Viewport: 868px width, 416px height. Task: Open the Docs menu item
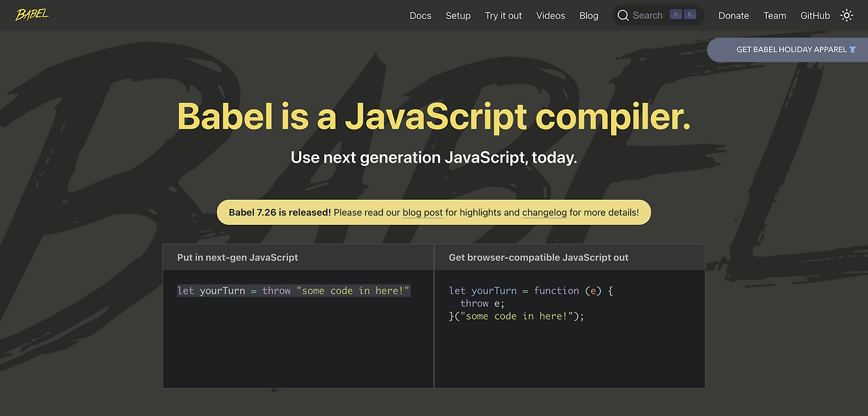(x=420, y=16)
